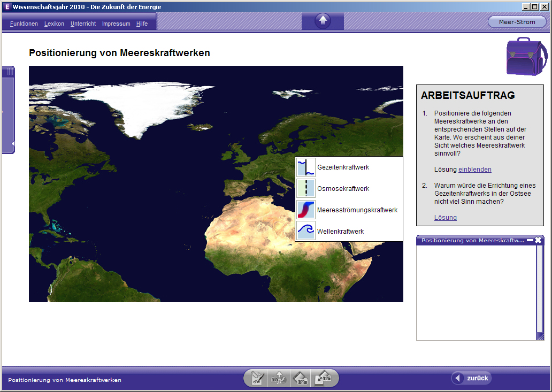
Task: Select the Gezeitenkraftwerk icon
Action: [305, 167]
